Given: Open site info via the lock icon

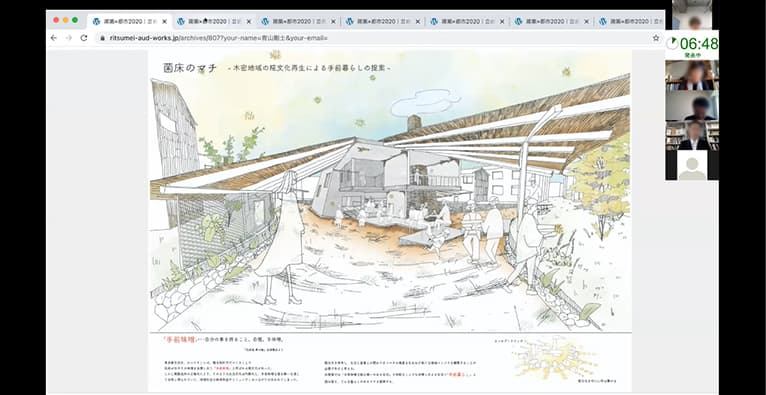Looking at the screenshot, I should point(102,38).
